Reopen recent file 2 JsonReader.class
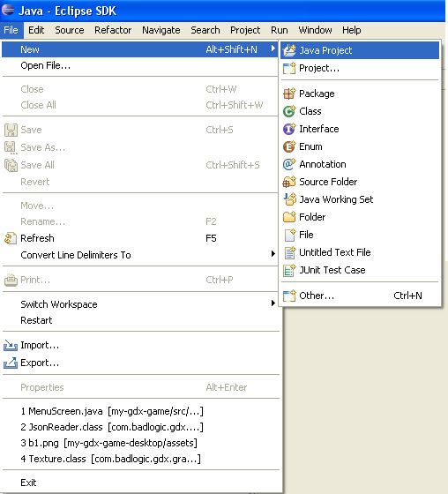Image resolution: width=448 pixels, height=494 pixels. [112, 427]
